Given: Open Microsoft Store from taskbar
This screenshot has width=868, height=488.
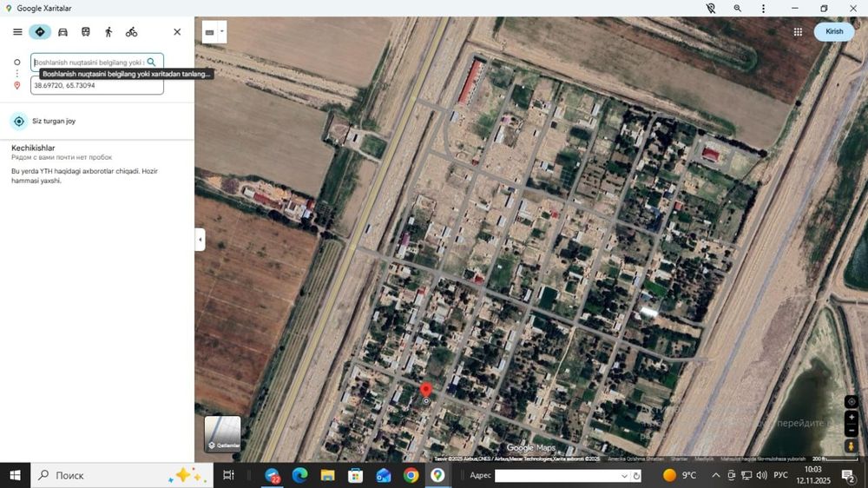Looking at the screenshot, I should pos(355,475).
